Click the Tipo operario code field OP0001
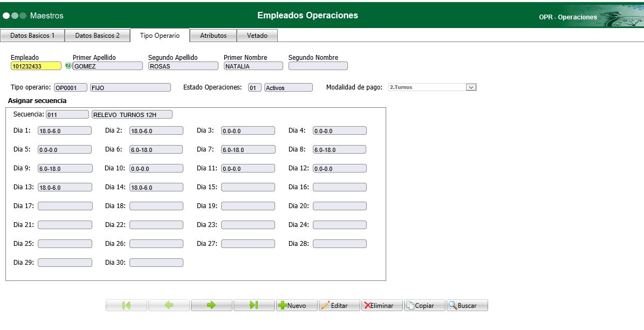This screenshot has height=330, width=644. pos(71,87)
